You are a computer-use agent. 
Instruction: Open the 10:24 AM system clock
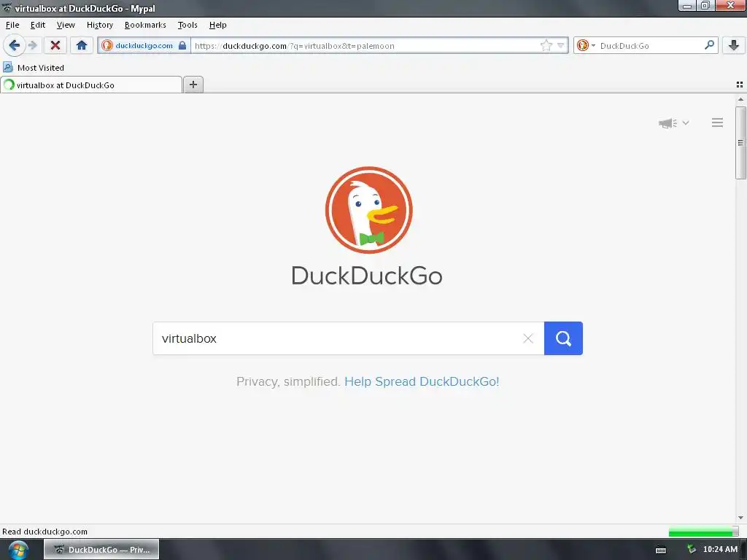click(x=720, y=550)
